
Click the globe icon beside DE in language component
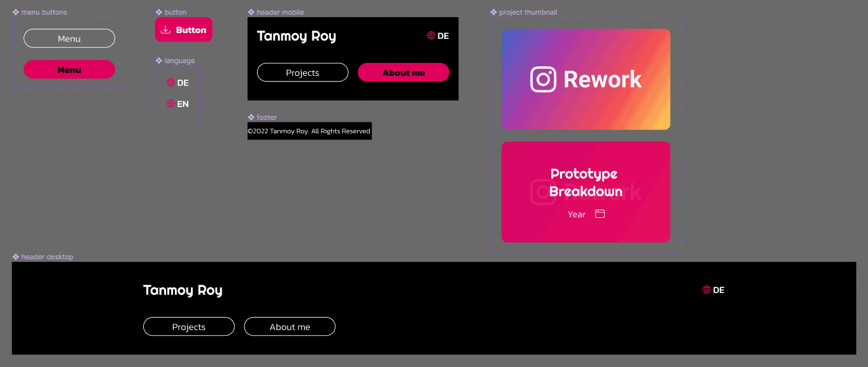(x=171, y=83)
